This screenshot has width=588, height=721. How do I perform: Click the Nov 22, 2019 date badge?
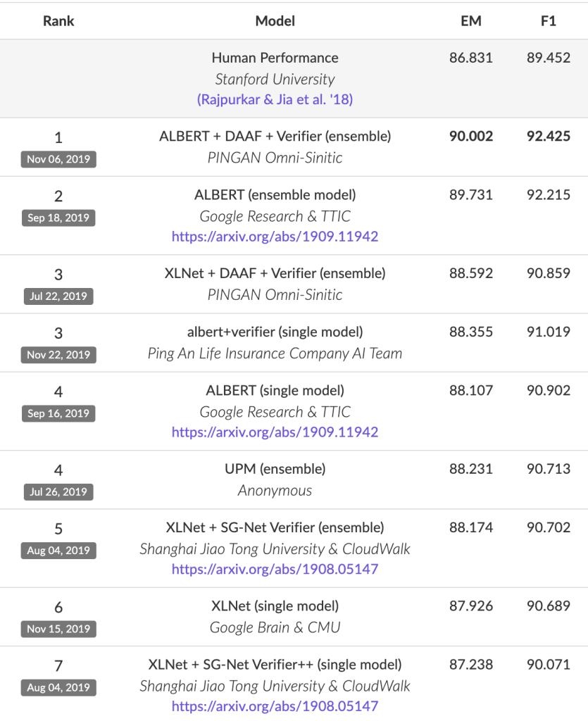58,355
